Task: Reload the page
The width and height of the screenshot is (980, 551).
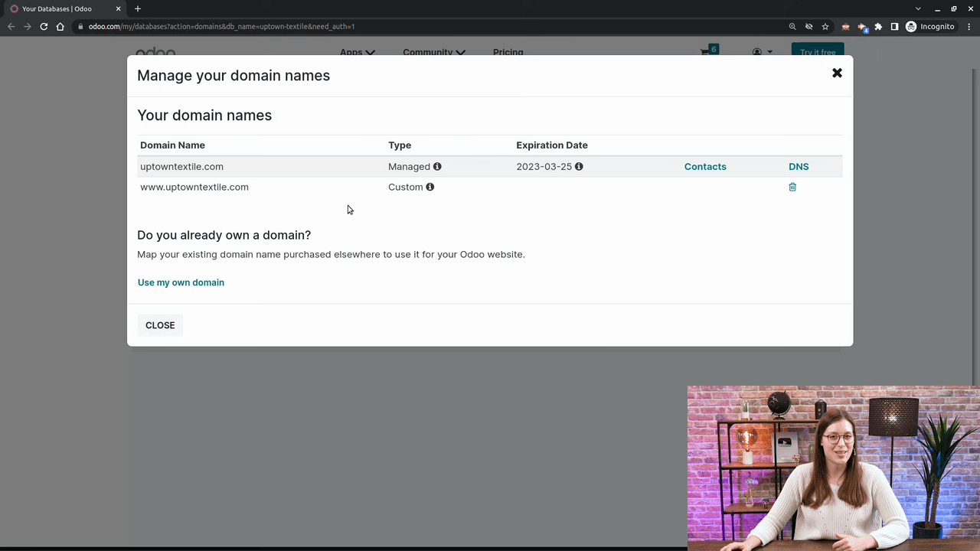Action: click(x=44, y=27)
